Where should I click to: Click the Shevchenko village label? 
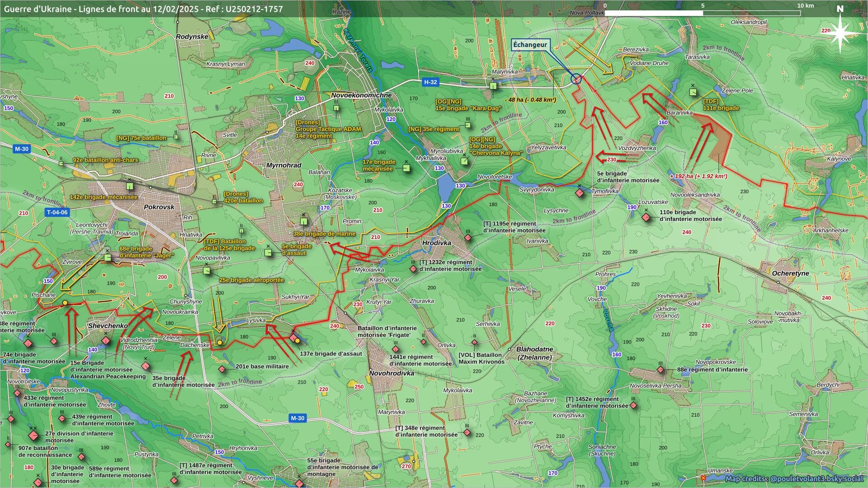click(x=108, y=326)
